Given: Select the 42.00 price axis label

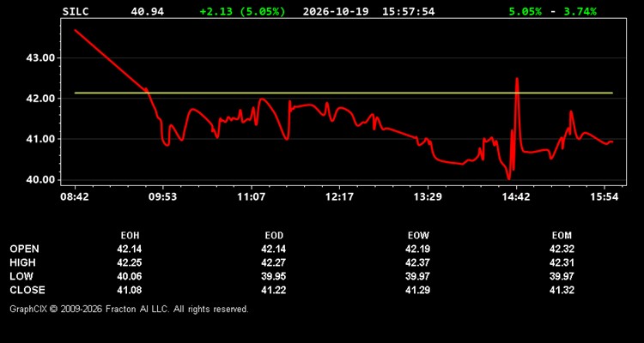Looking at the screenshot, I should (40, 99).
